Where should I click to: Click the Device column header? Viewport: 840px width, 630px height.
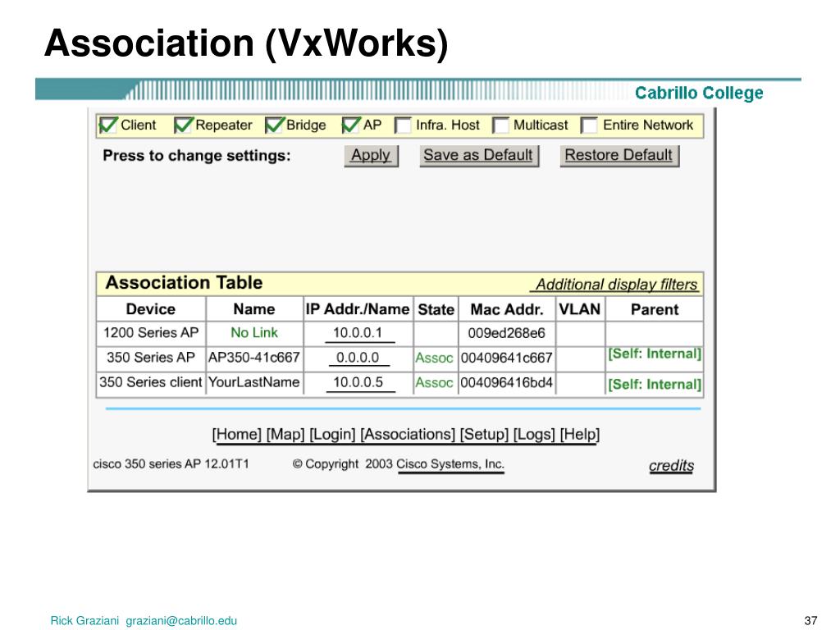click(x=151, y=309)
